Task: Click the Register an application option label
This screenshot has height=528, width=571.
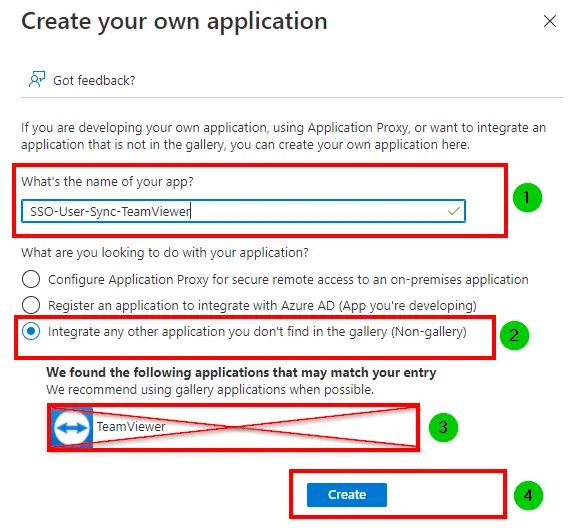Action: click(x=262, y=306)
